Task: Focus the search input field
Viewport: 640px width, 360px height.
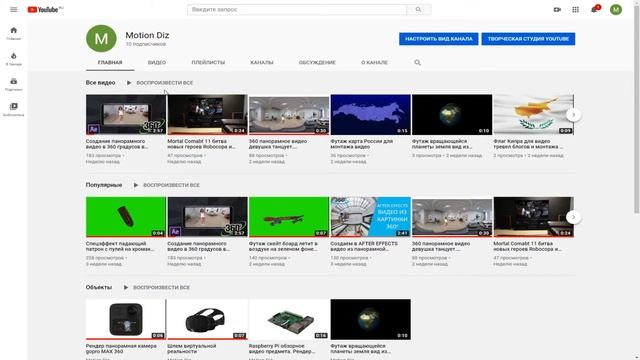Action: (297, 9)
